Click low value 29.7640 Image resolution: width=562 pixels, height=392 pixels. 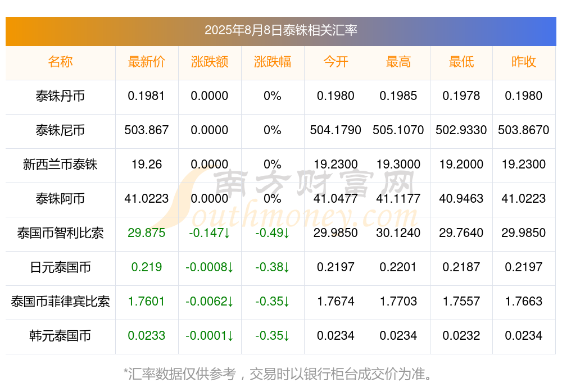click(x=461, y=233)
